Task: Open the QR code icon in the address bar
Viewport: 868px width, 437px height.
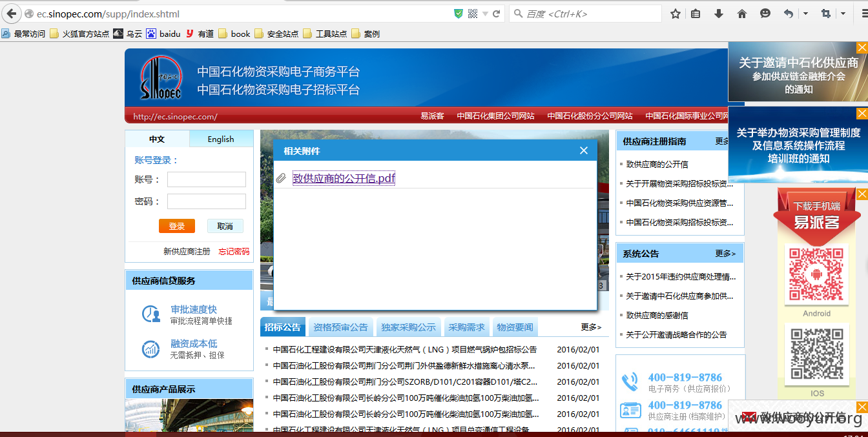Action: pos(473,14)
